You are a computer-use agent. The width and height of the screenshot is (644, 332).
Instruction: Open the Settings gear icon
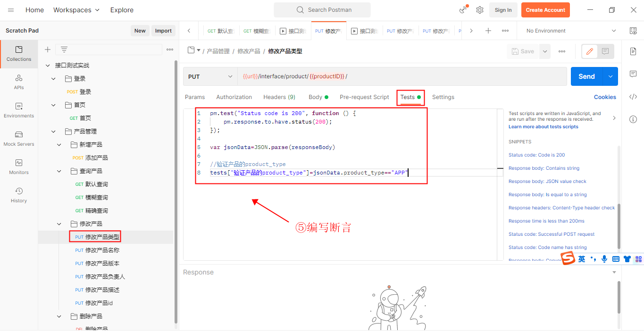pyautogui.click(x=479, y=10)
